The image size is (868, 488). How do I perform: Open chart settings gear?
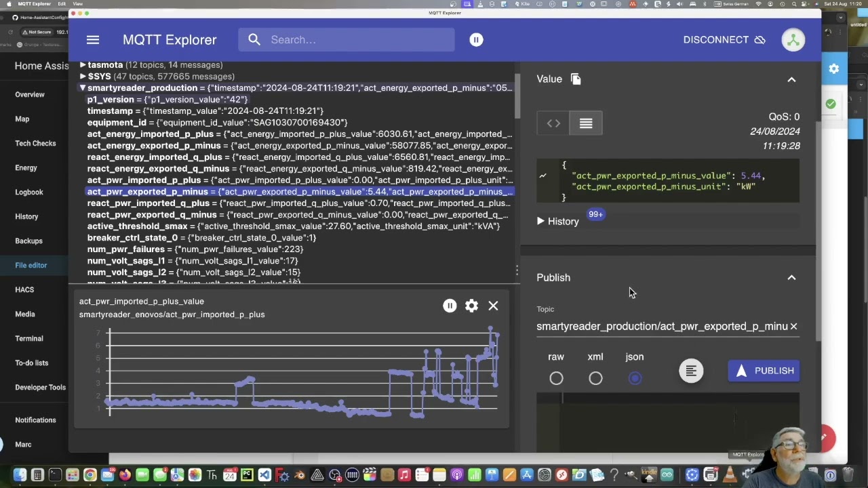[x=471, y=306]
